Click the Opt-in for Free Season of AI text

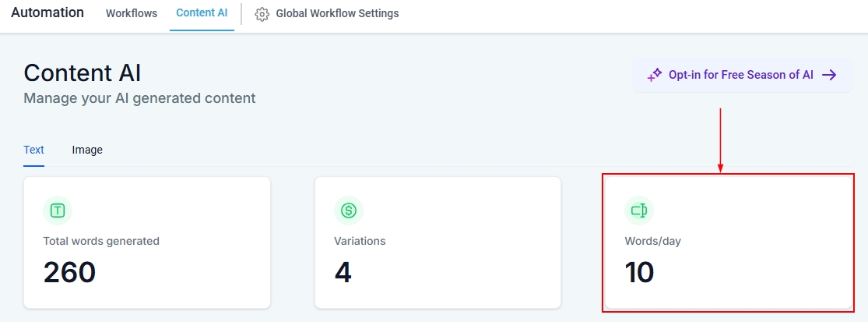pyautogui.click(x=741, y=75)
